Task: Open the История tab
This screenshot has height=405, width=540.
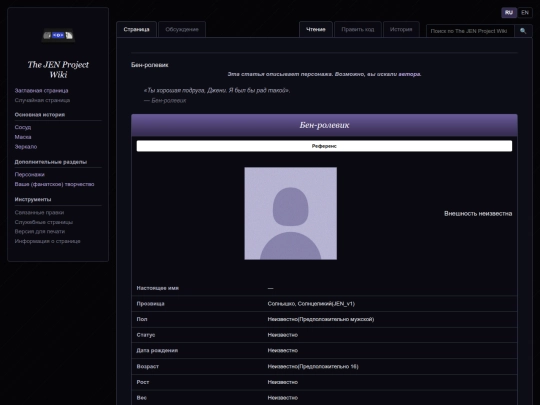Action: pyautogui.click(x=401, y=29)
